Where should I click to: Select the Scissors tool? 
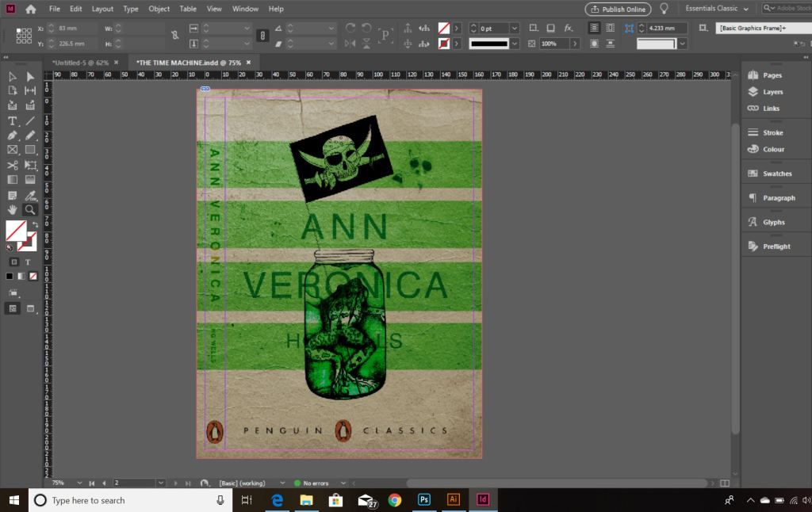[12, 165]
